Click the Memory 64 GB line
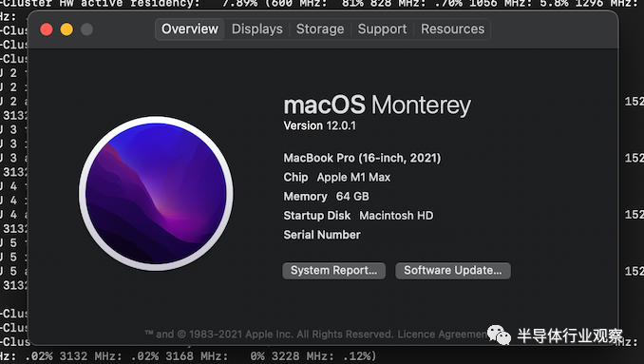The image size is (644, 364). (x=326, y=197)
